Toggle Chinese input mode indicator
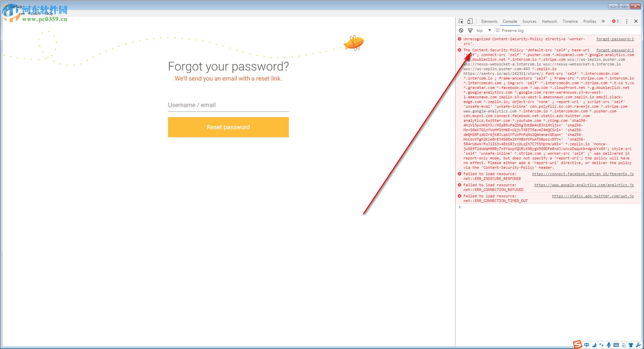 click(587, 345)
